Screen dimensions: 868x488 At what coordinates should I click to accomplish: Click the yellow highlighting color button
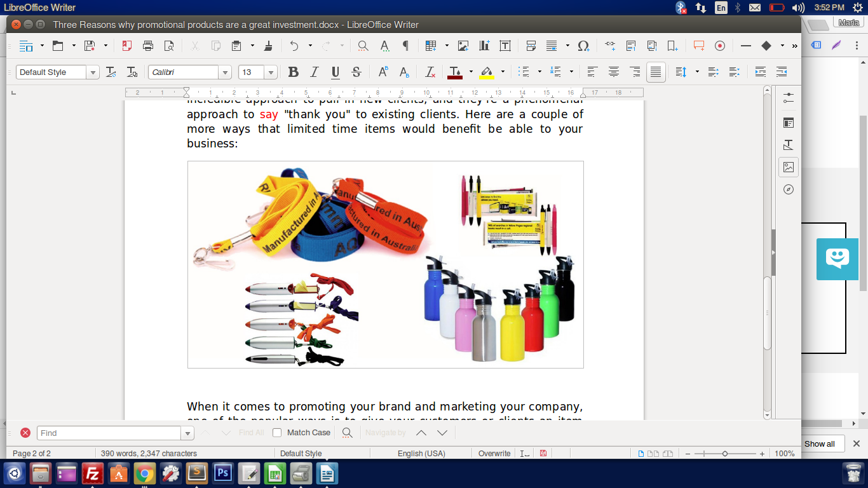(487, 72)
